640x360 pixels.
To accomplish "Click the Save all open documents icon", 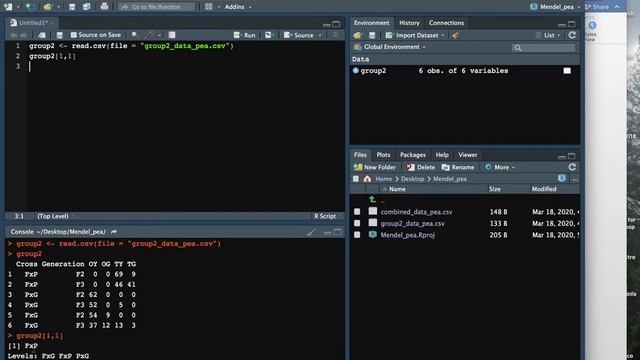I will tap(87, 7).
